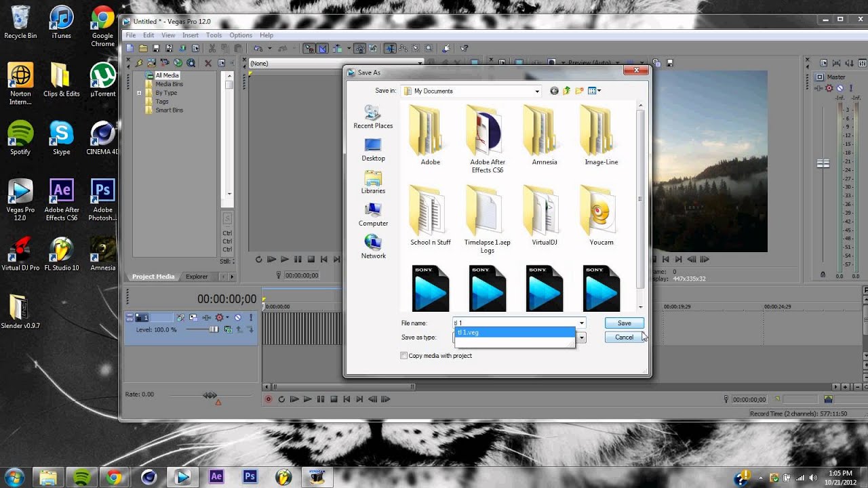Enable Copy media with project checkbox

click(404, 356)
